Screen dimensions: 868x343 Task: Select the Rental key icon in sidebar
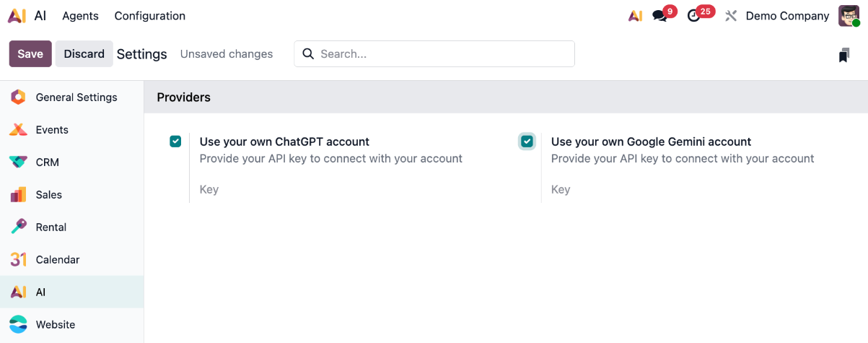tap(18, 227)
